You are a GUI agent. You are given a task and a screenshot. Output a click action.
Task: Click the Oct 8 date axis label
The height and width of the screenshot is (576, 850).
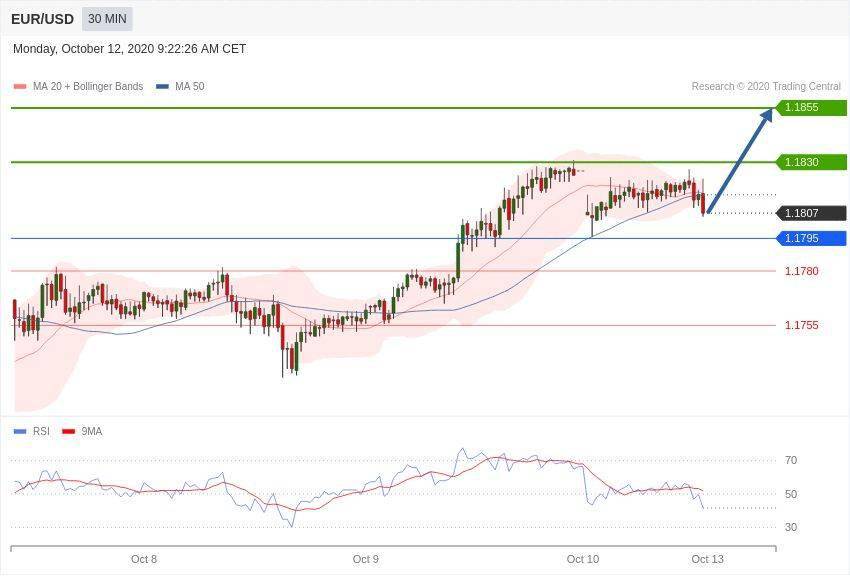coord(144,559)
